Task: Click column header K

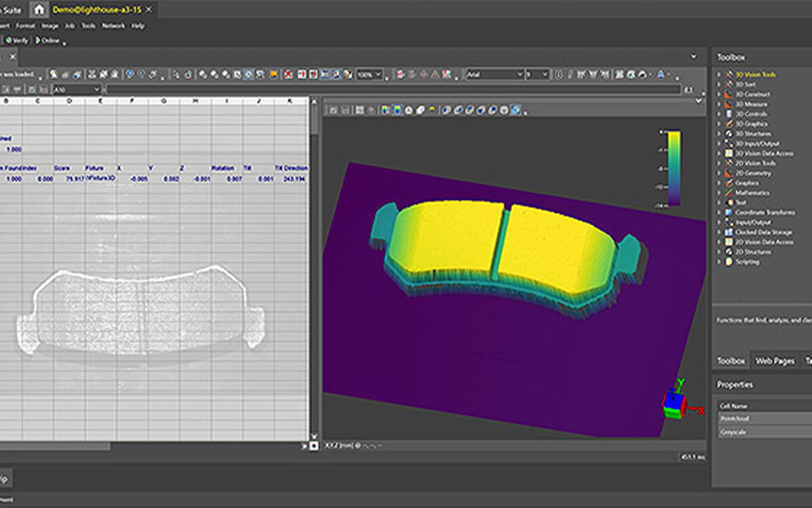Action: click(x=291, y=101)
